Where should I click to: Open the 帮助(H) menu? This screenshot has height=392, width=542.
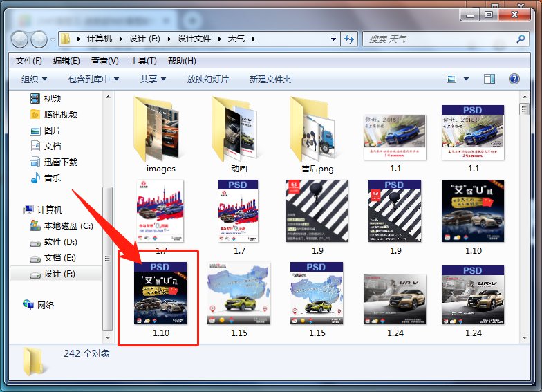(x=182, y=61)
